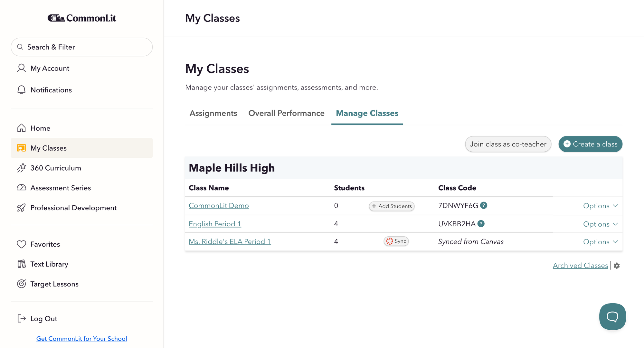Open the English Period 1 class

215,224
